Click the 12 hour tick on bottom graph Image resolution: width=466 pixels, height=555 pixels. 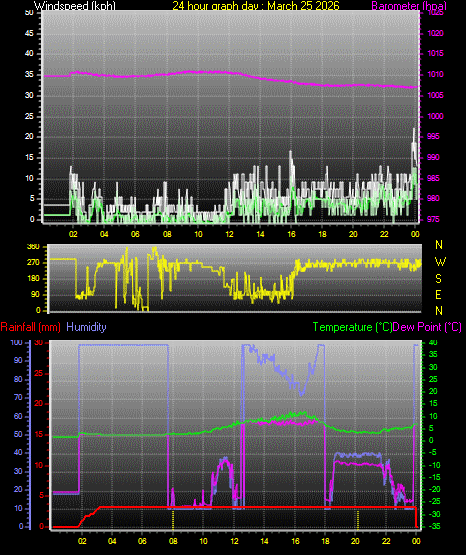(234, 541)
